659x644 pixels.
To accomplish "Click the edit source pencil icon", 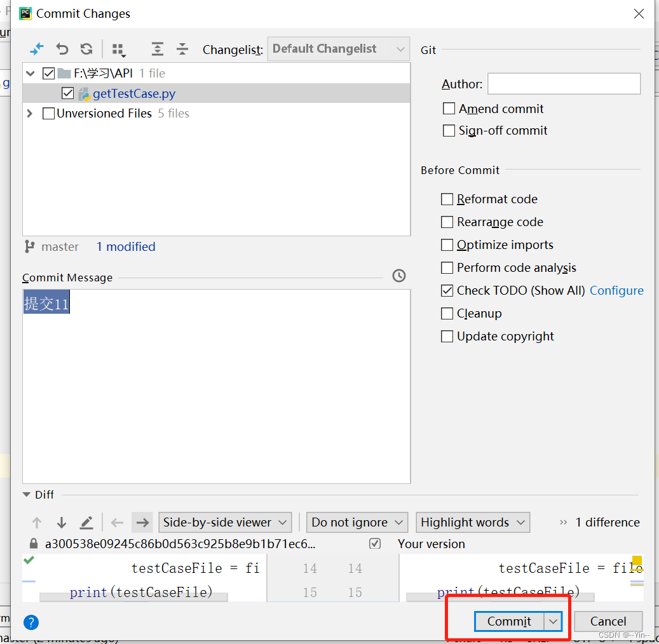I will click(86, 523).
